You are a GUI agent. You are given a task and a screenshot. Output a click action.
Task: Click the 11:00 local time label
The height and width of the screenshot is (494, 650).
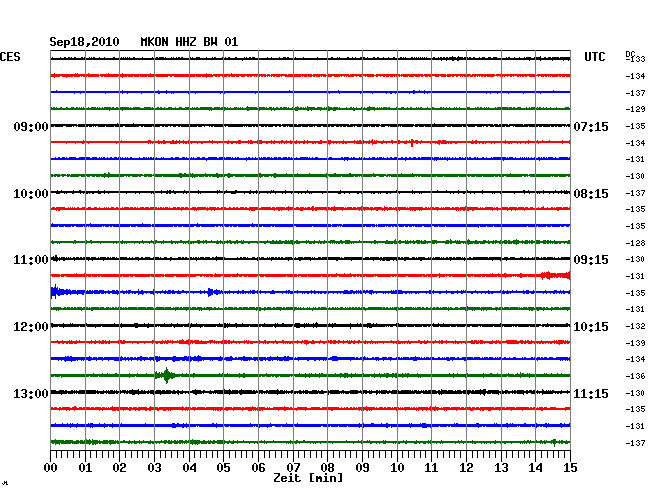click(x=31, y=260)
